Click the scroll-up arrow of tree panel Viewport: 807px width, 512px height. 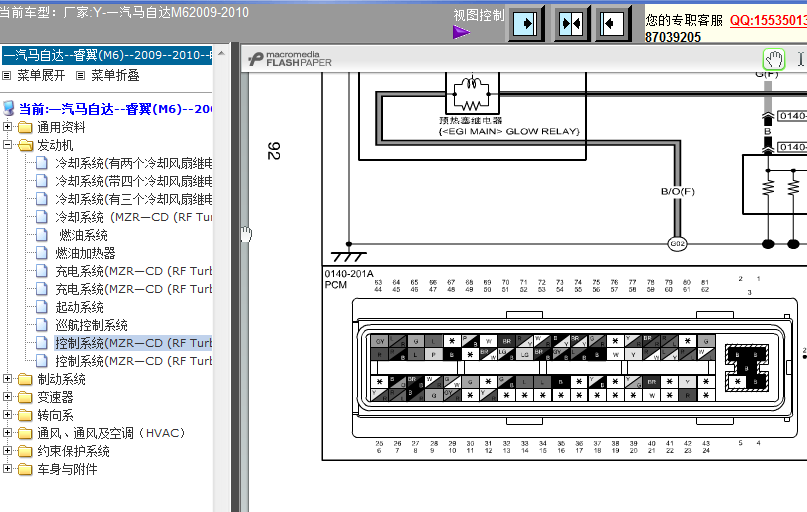(221, 53)
